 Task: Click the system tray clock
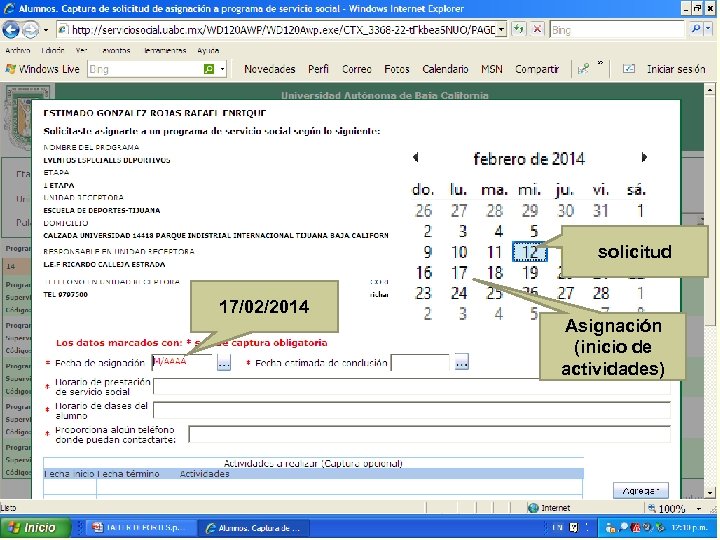pos(689,528)
